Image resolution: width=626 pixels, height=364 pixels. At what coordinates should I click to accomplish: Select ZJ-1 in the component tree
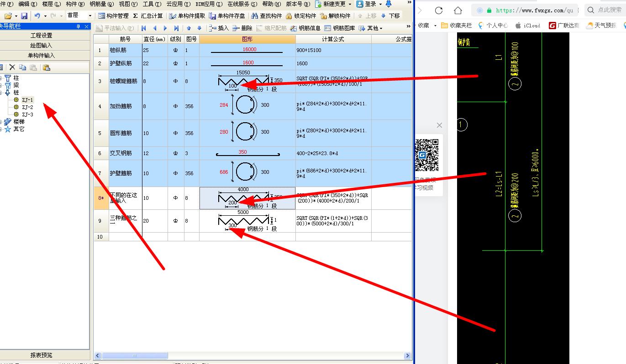tap(27, 100)
